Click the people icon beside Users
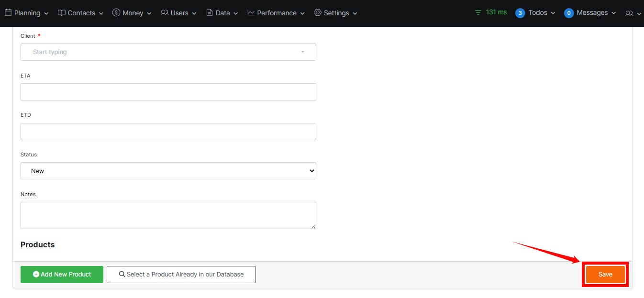This screenshot has height=298, width=644. coord(165,13)
